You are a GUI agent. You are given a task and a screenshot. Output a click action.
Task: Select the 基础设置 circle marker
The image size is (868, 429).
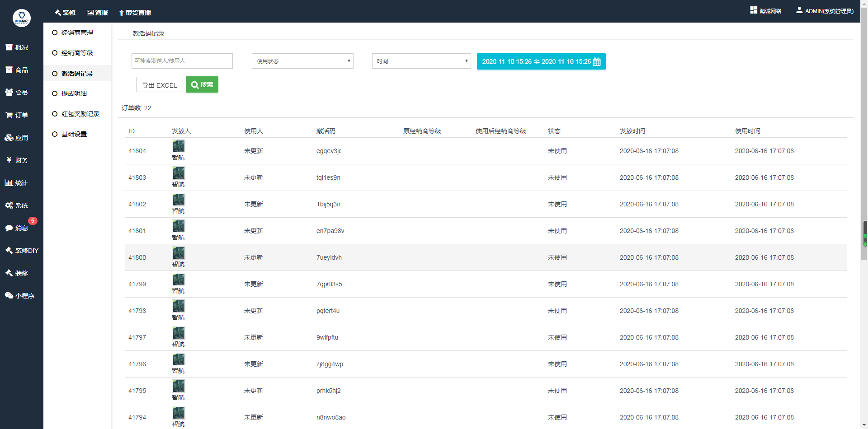coord(55,134)
